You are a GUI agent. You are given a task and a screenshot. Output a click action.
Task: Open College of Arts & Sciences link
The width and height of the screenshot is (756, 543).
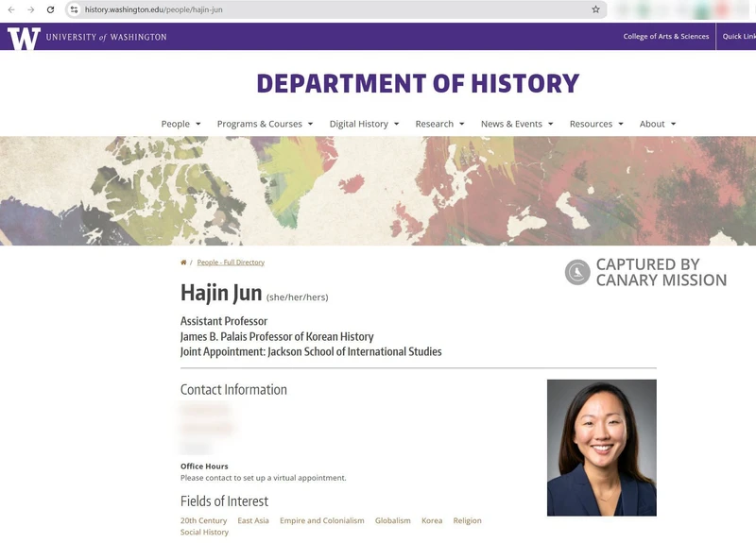pyautogui.click(x=665, y=37)
